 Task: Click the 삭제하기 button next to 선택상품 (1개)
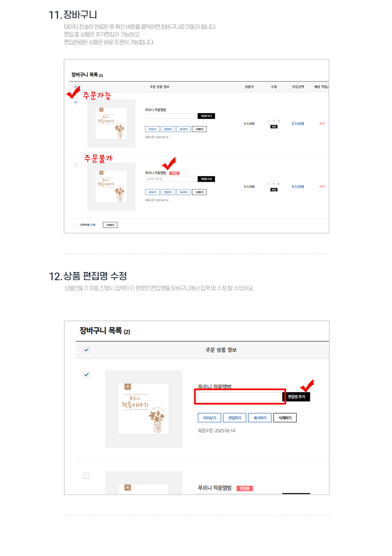point(110,225)
